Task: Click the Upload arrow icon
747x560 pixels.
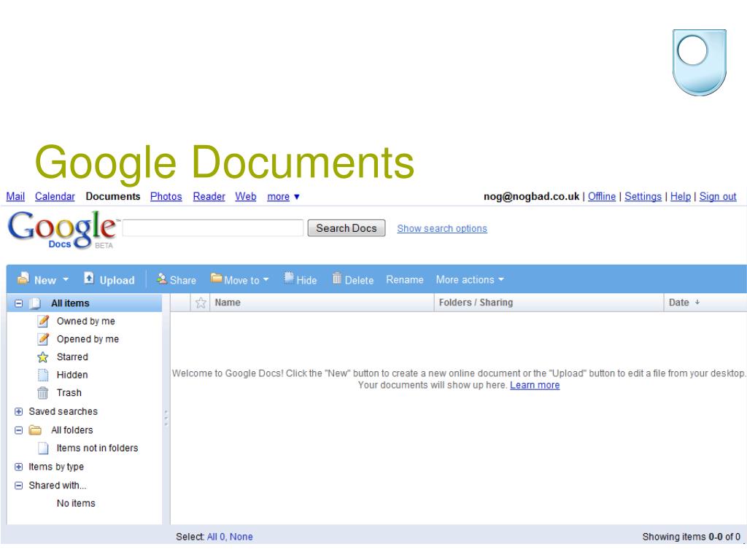Action: 89,278
